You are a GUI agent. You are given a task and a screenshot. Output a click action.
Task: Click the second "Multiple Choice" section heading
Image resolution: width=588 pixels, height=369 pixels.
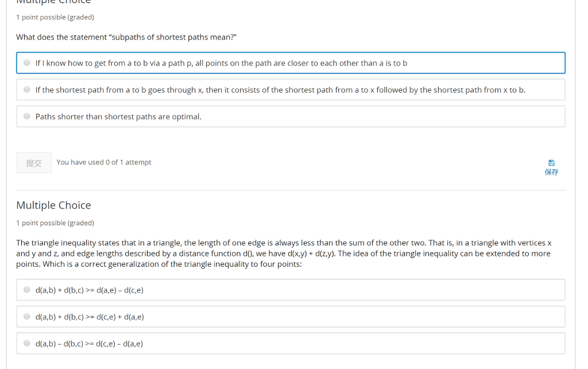pos(53,205)
